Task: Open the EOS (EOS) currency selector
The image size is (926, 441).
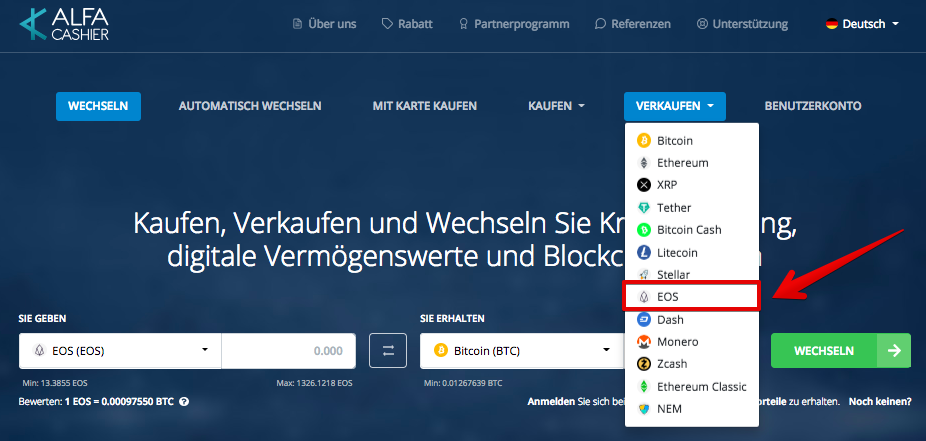Action: tap(120, 351)
